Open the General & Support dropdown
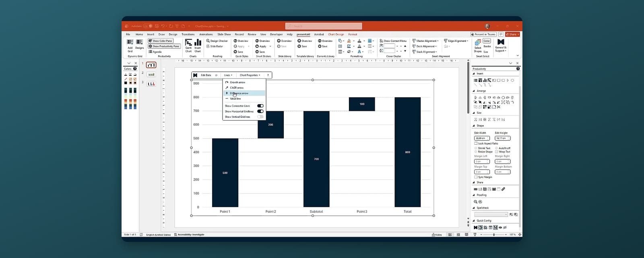644x258 pixels. pos(501,46)
